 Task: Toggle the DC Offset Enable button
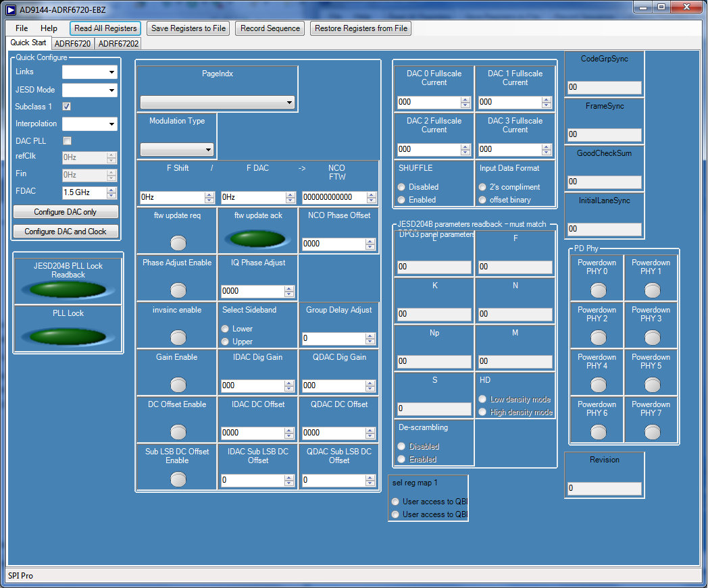[x=178, y=432]
